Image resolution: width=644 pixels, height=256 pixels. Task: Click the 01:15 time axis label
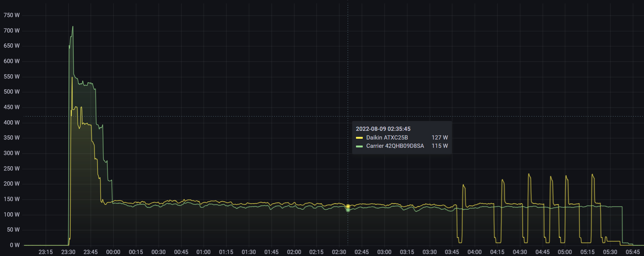point(226,252)
